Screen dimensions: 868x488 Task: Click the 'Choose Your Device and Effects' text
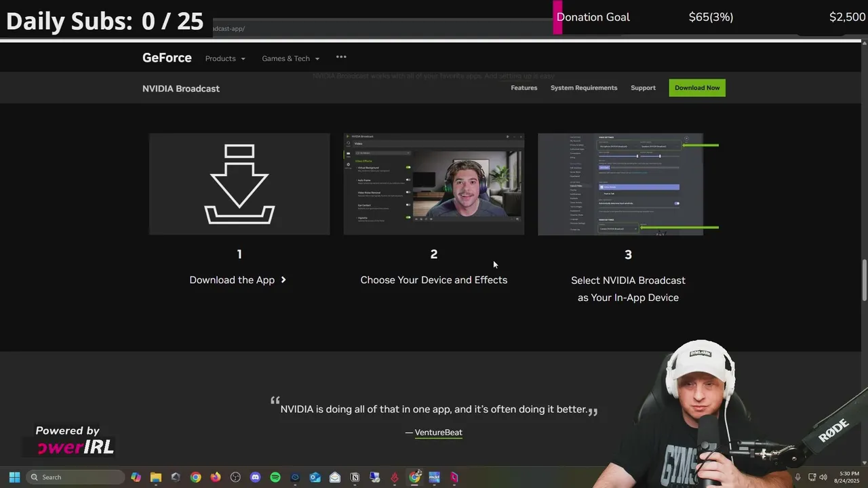[x=434, y=280]
